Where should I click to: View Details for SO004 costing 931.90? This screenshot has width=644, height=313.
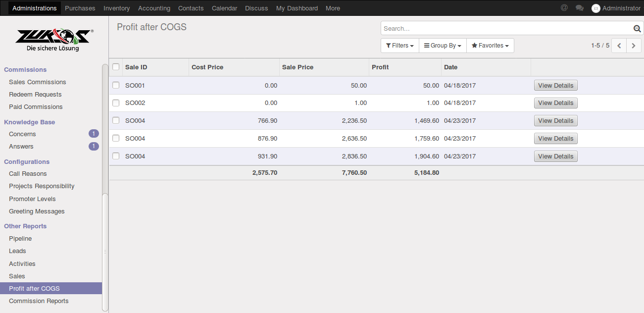tap(555, 156)
